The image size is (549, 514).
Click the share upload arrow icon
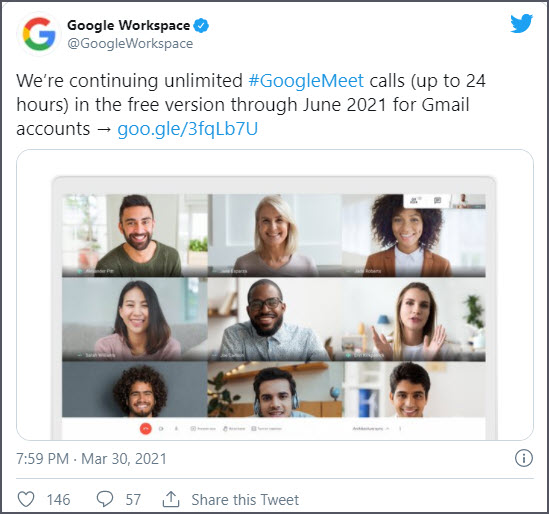click(x=171, y=499)
